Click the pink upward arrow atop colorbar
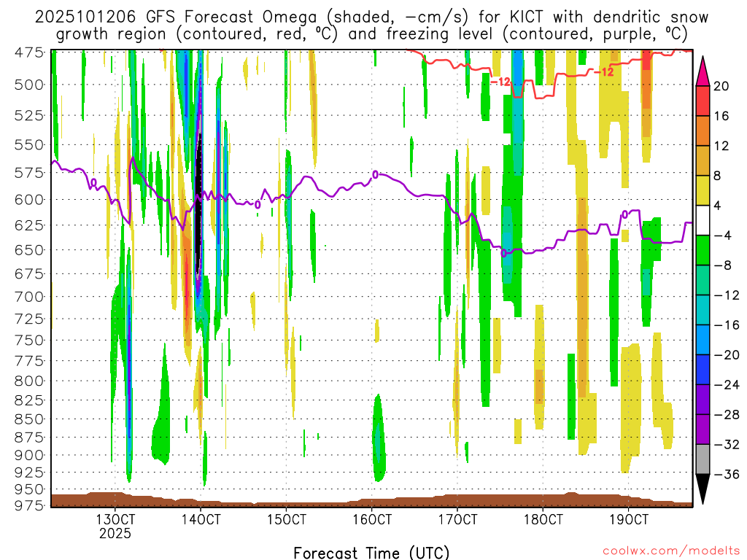The image size is (747, 560). coord(703,71)
